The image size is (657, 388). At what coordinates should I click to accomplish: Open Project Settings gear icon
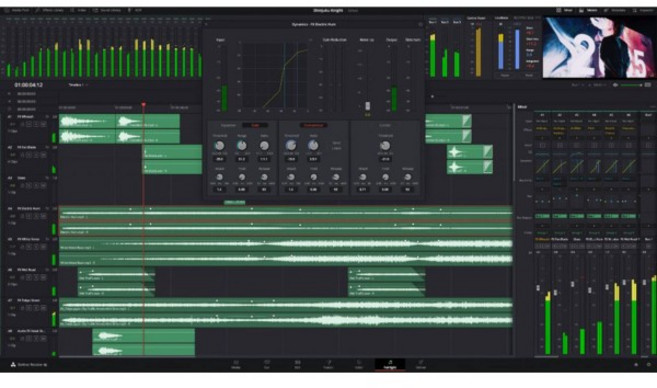649,365
